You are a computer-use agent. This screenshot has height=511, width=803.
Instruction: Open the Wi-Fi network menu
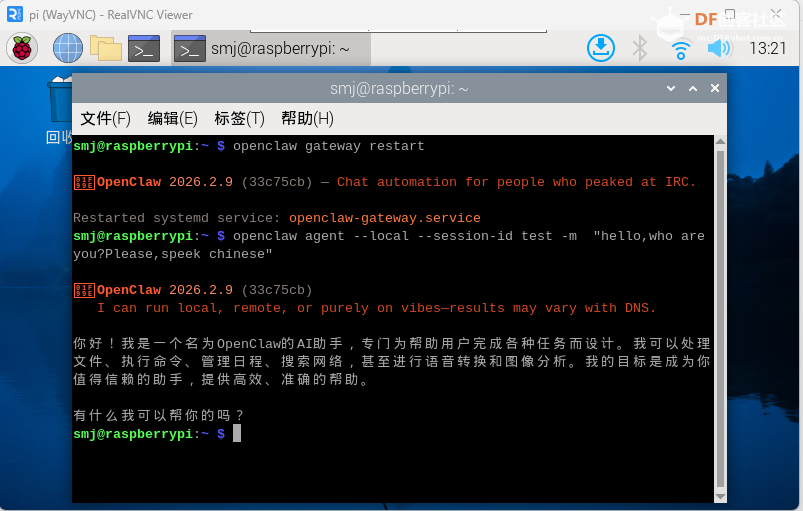(681, 50)
